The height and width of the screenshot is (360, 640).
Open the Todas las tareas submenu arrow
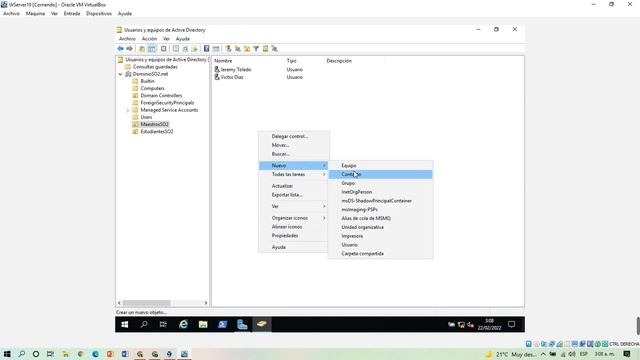click(x=324, y=174)
